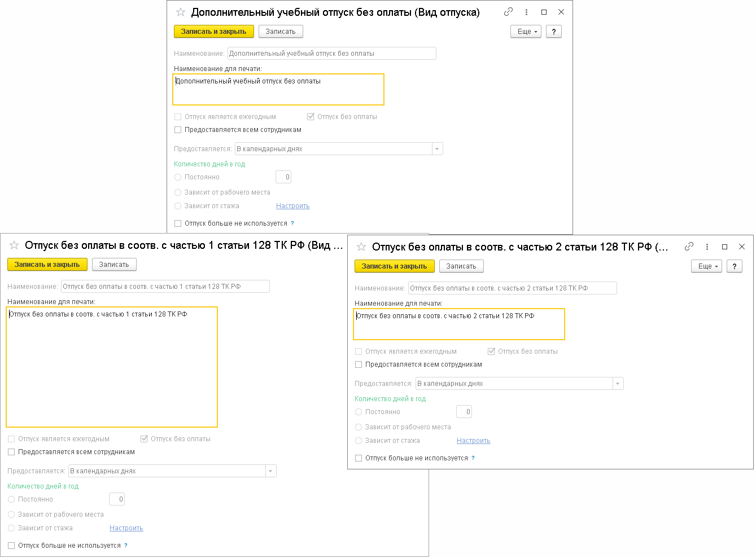
Task: Show hint for 'Отпуск больше не используется' in часть 2 window
Action: 473,458
